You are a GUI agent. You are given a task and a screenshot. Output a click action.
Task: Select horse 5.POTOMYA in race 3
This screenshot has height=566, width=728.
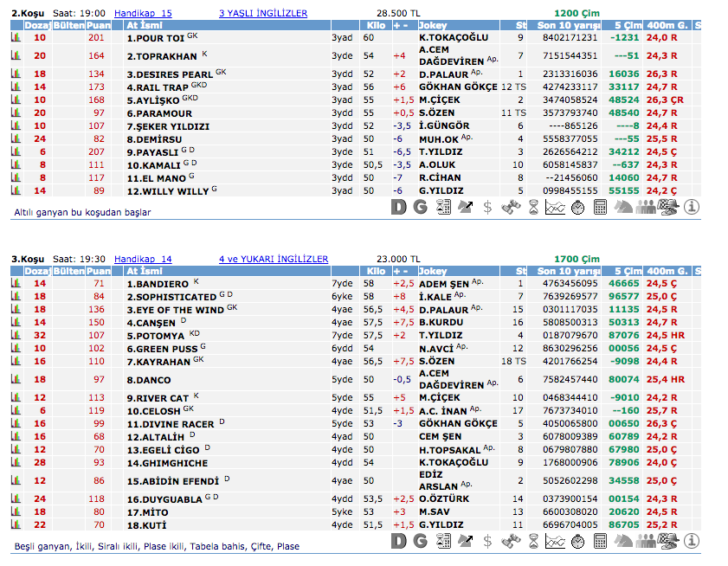tap(156, 336)
